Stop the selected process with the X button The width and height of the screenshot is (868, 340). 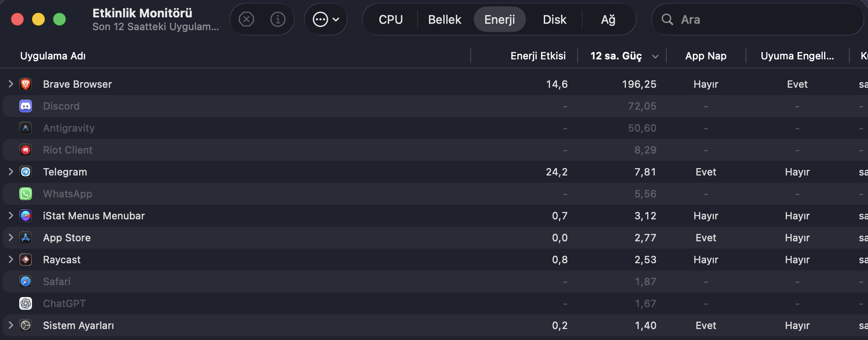246,19
